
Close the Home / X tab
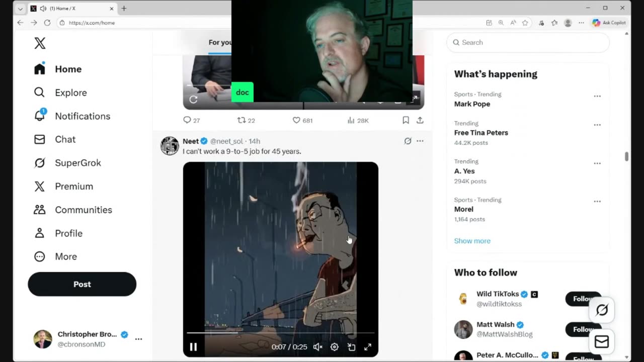pos(111,9)
